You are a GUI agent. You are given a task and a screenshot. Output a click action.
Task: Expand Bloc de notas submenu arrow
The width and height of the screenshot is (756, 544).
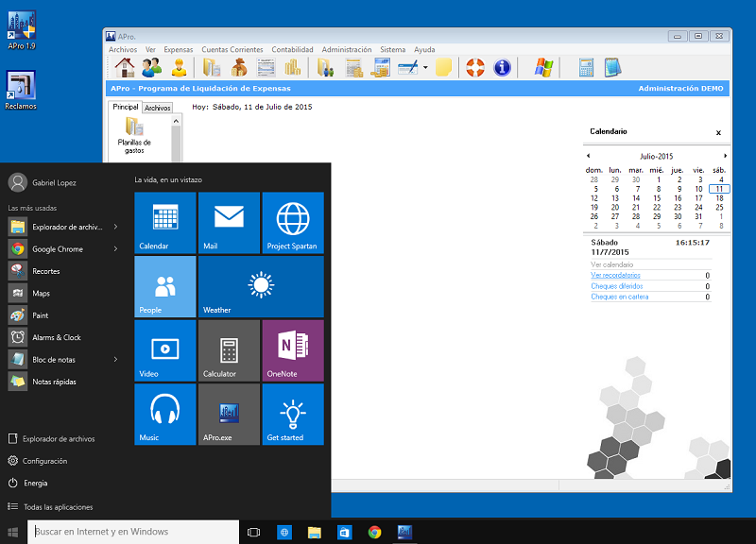coord(115,360)
